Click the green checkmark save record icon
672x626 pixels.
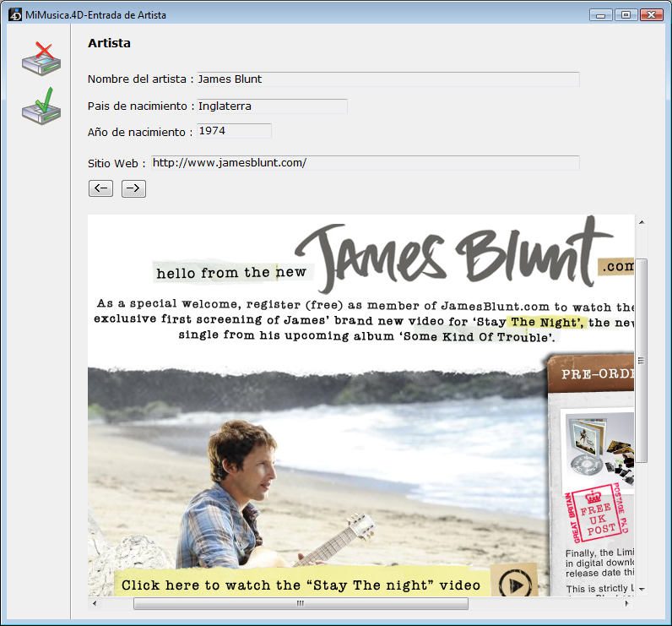pos(41,106)
